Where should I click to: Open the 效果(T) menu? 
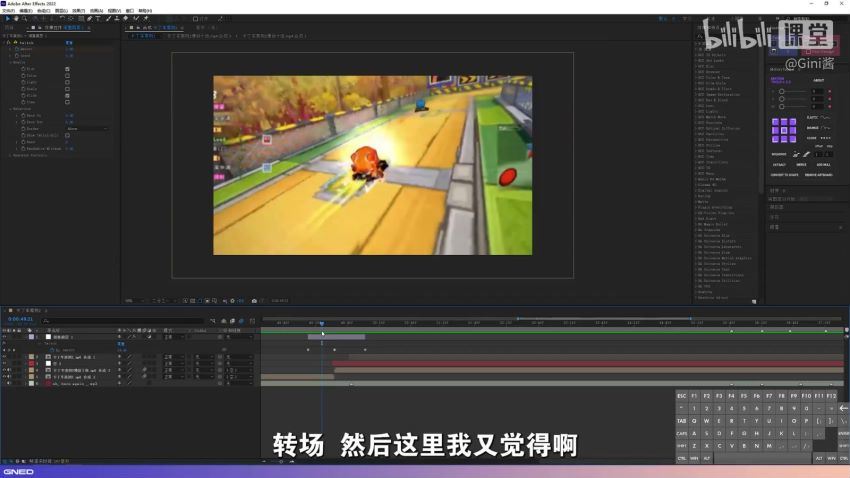(x=79, y=10)
